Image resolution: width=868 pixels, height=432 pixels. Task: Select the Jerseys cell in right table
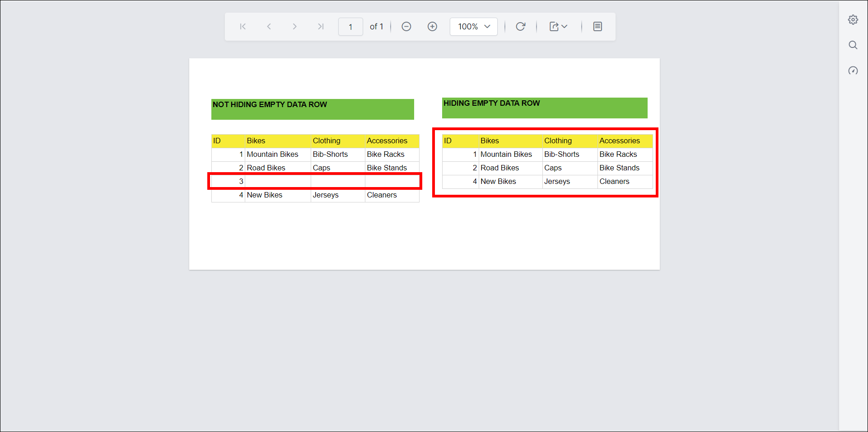(x=557, y=182)
